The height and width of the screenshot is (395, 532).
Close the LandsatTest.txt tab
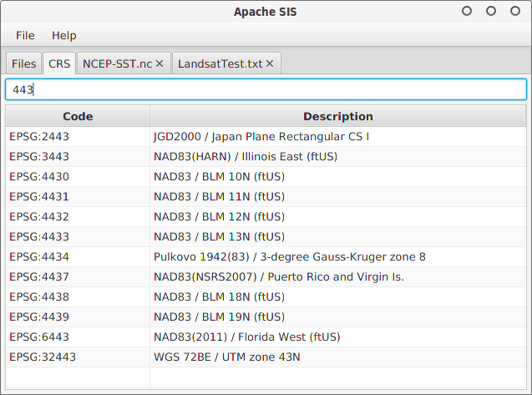click(x=270, y=63)
